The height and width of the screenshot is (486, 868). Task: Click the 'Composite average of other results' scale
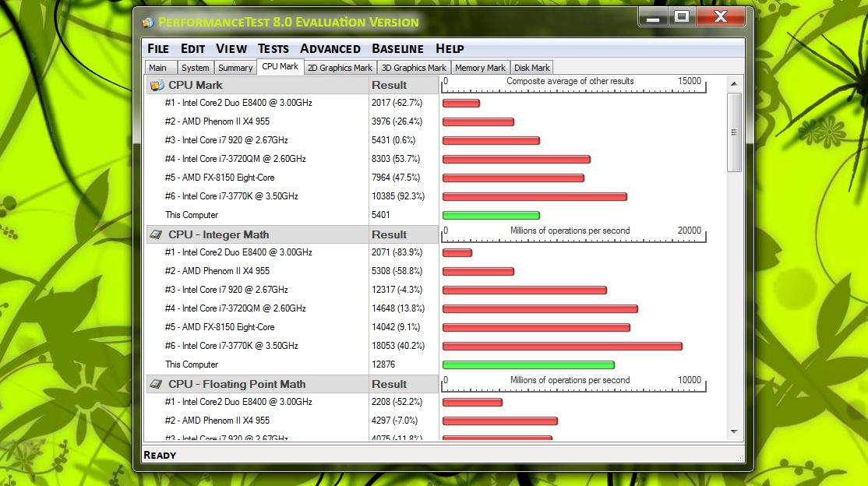(573, 85)
